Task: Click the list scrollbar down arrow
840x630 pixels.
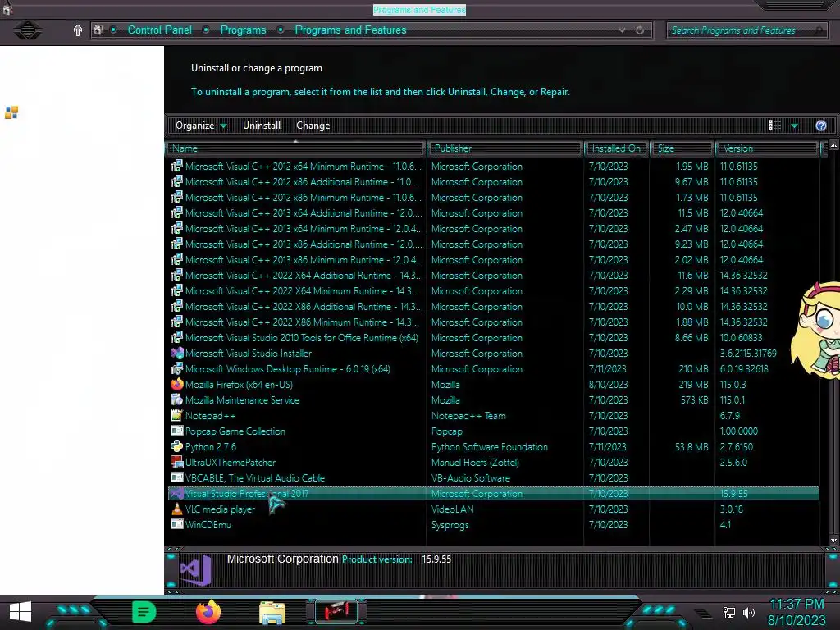Action: point(833,540)
